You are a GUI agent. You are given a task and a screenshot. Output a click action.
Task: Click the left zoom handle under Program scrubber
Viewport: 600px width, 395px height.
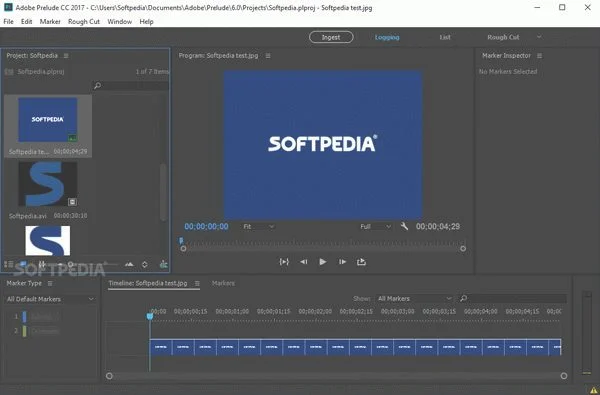click(183, 249)
